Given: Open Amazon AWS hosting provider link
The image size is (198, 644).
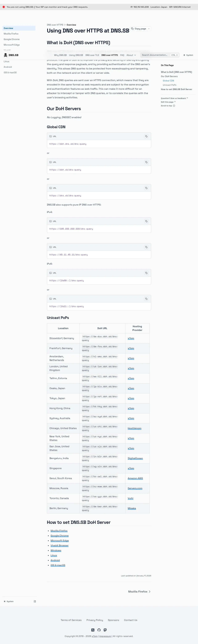Looking at the screenshot, I should (x=135, y=478).
